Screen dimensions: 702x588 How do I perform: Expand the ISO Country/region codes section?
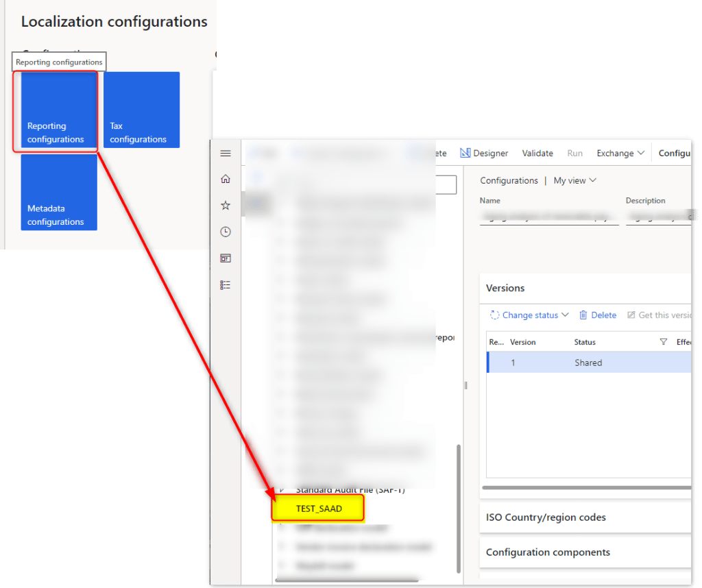[x=546, y=517]
